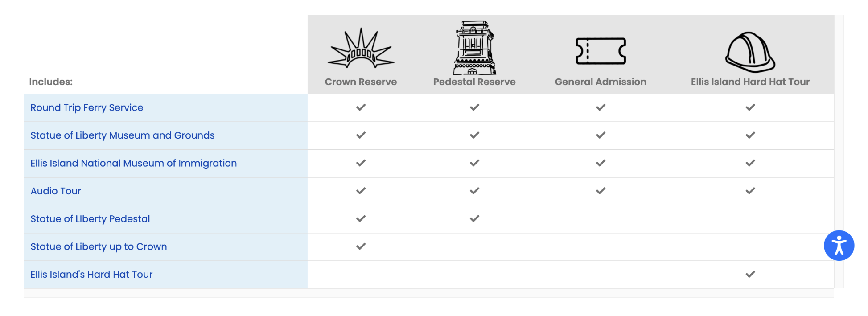Click the Ellis Island hard hat icon
868x316 pixels.
click(x=750, y=52)
